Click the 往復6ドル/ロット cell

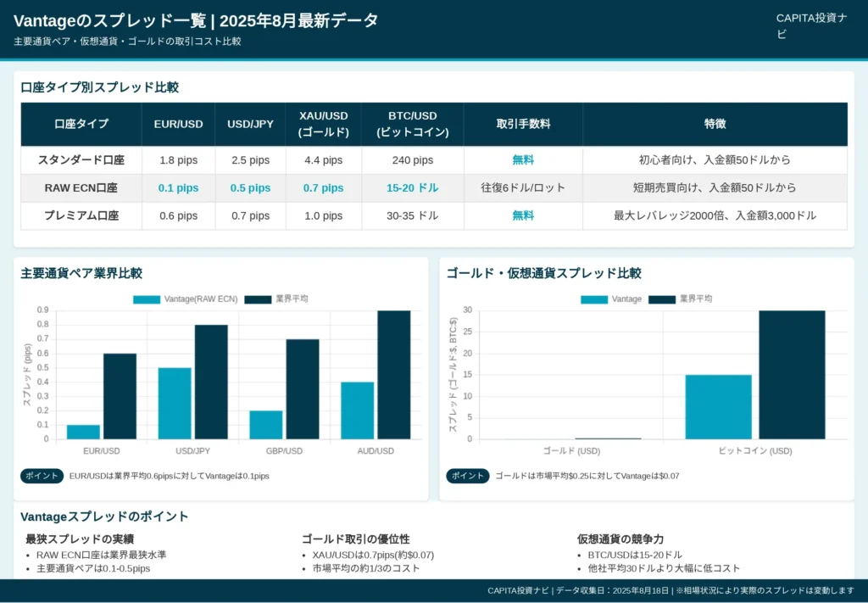point(523,187)
